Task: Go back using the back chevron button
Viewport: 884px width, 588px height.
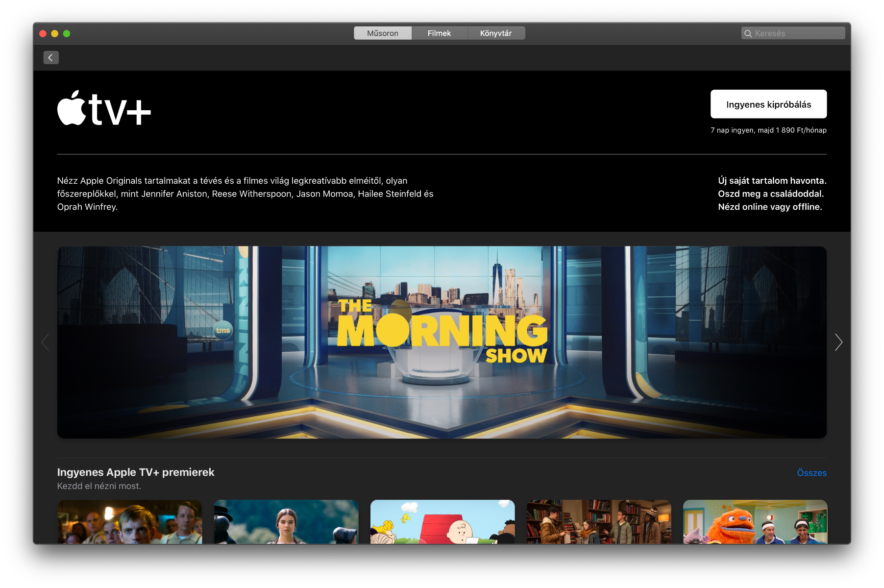Action: 51,58
